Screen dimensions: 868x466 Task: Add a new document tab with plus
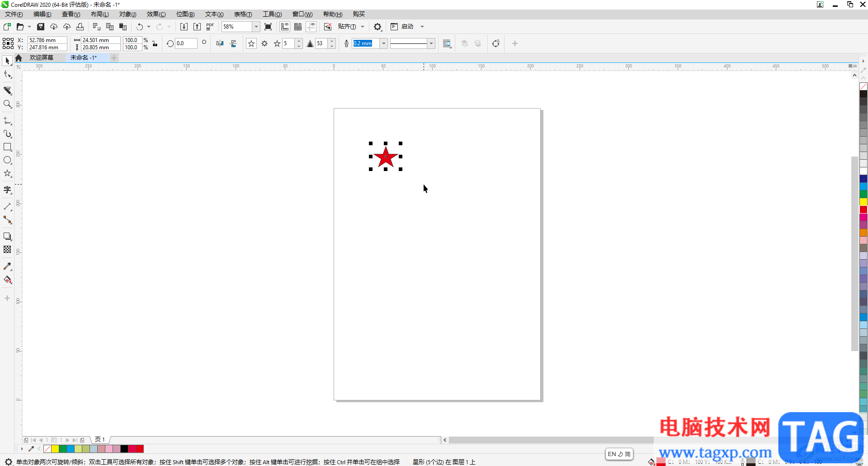tap(114, 57)
